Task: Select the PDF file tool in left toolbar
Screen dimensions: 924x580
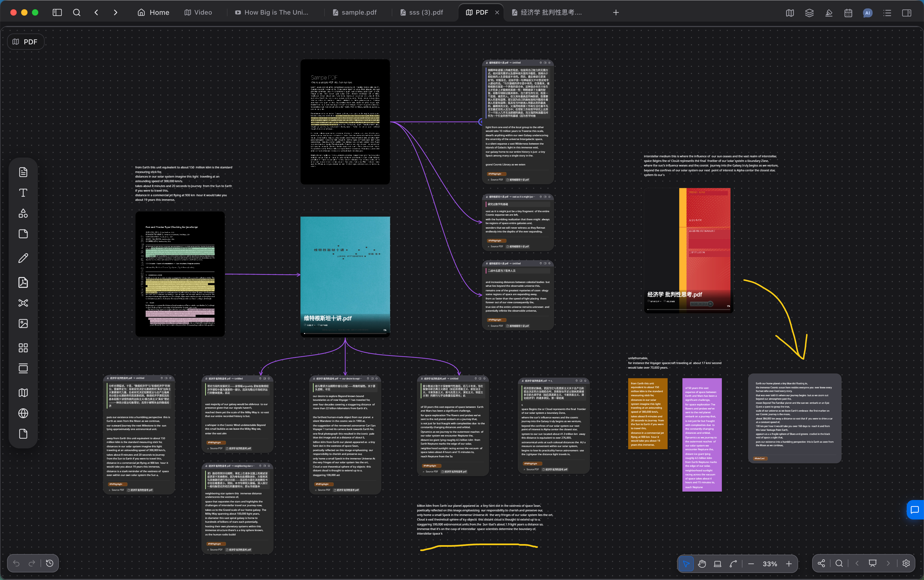Action: click(24, 282)
